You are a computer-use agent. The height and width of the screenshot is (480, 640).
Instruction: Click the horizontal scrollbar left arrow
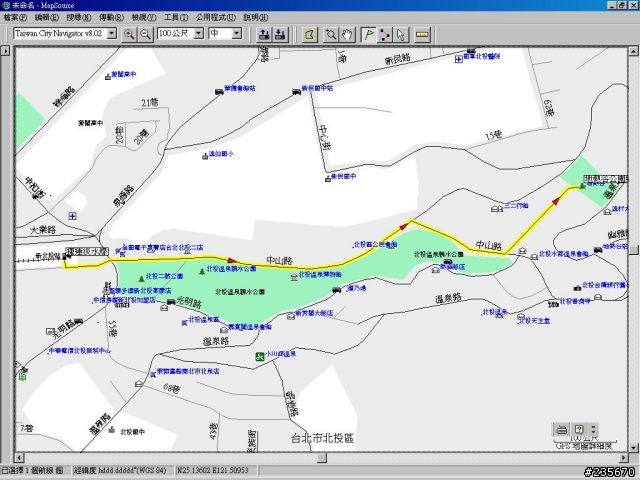pyautogui.click(x=18, y=458)
